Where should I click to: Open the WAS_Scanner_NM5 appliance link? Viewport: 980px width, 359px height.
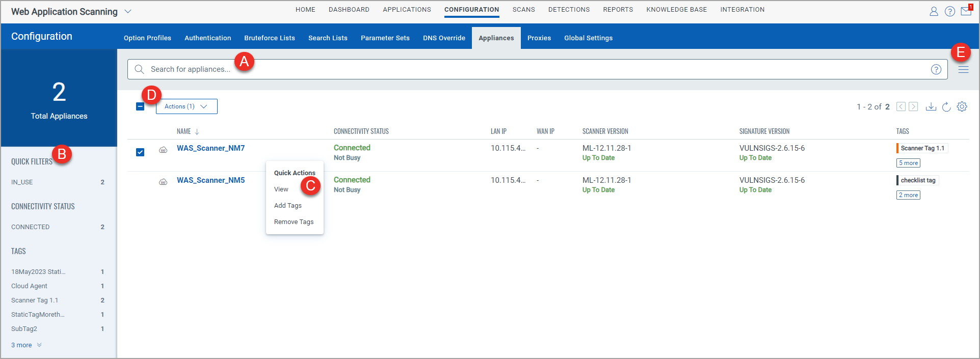(x=210, y=180)
